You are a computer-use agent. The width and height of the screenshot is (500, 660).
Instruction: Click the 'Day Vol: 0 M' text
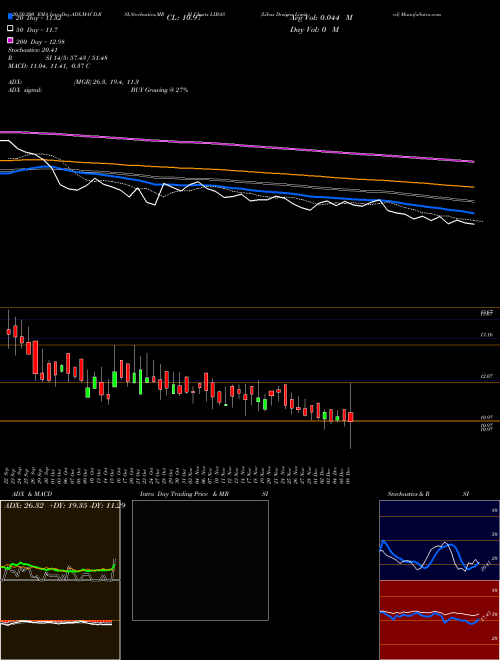tap(314, 29)
